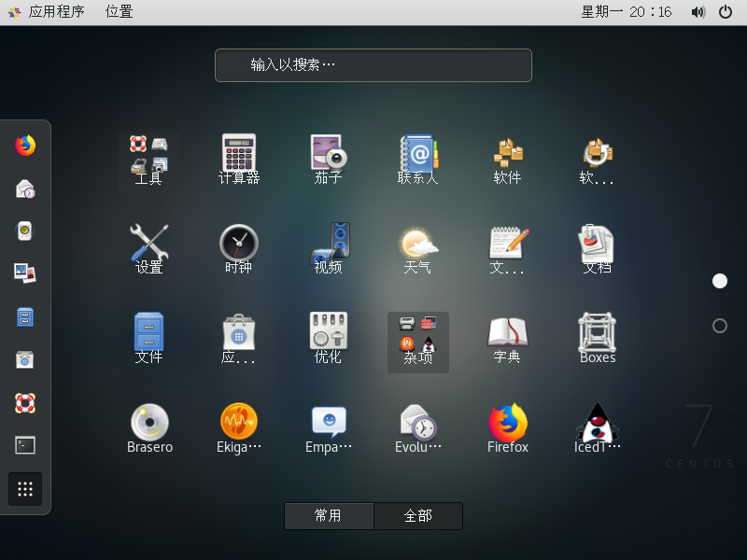Open the volume indicator in top bar
The height and width of the screenshot is (560, 747).
coord(698,12)
